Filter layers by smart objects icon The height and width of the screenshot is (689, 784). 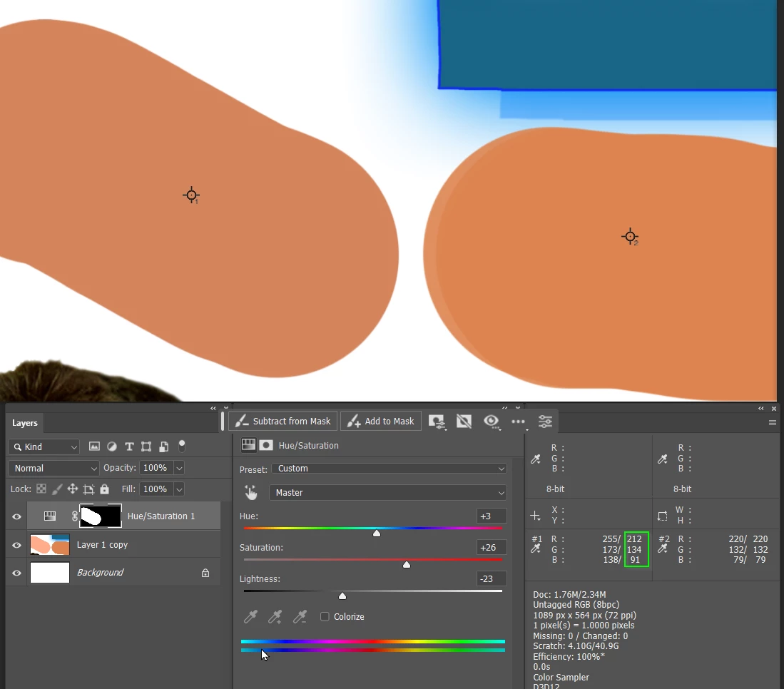163,446
